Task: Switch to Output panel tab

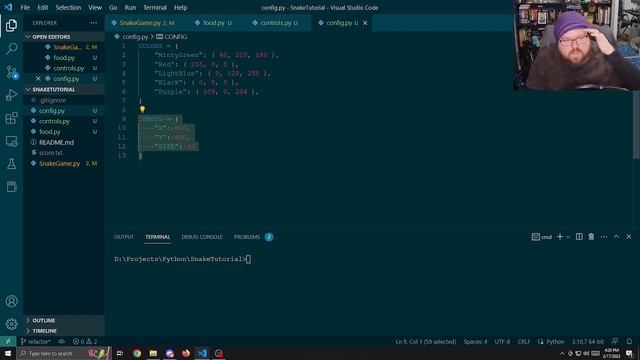Action: [x=124, y=237]
